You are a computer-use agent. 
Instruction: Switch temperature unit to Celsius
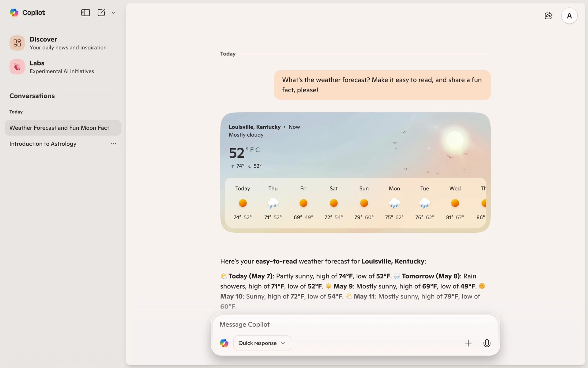258,150
